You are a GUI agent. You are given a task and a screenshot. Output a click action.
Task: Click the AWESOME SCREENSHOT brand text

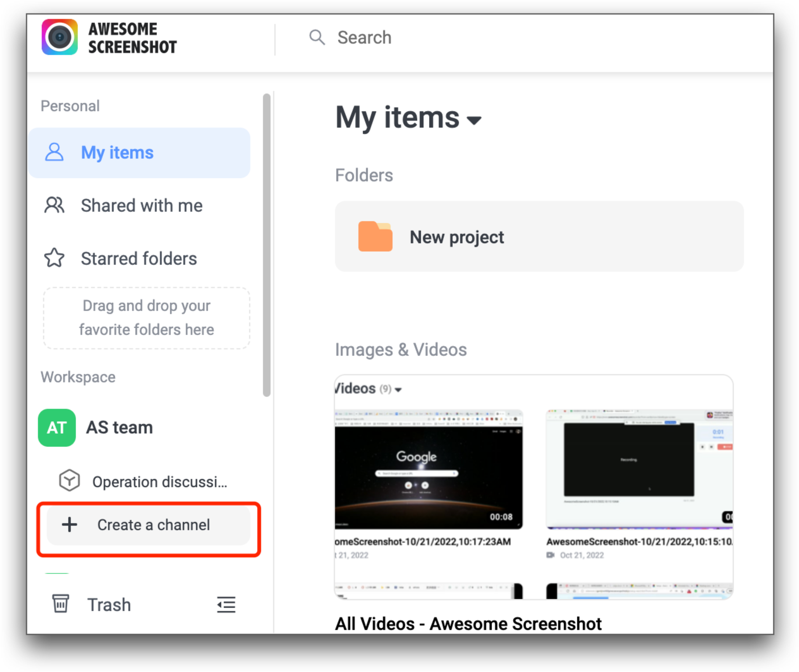pyautogui.click(x=132, y=38)
